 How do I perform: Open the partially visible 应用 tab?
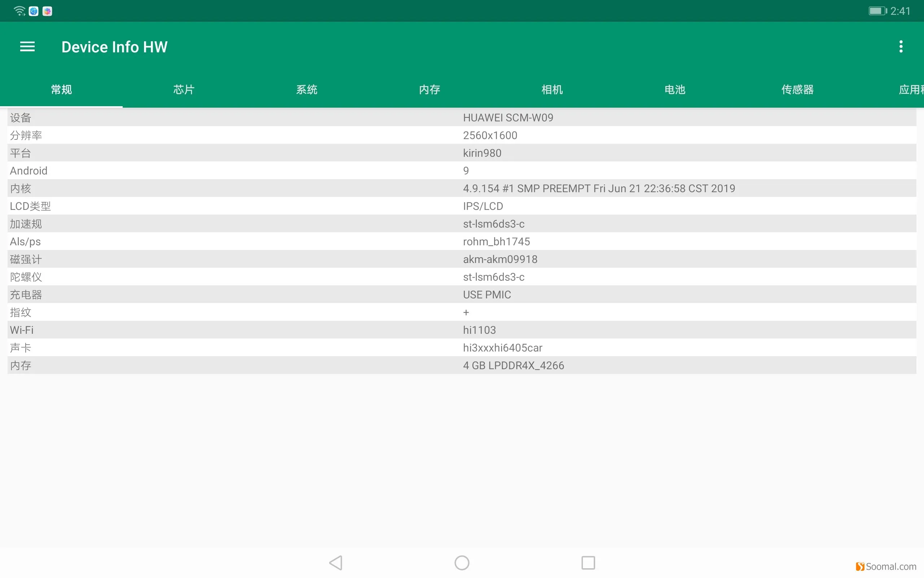(x=911, y=90)
